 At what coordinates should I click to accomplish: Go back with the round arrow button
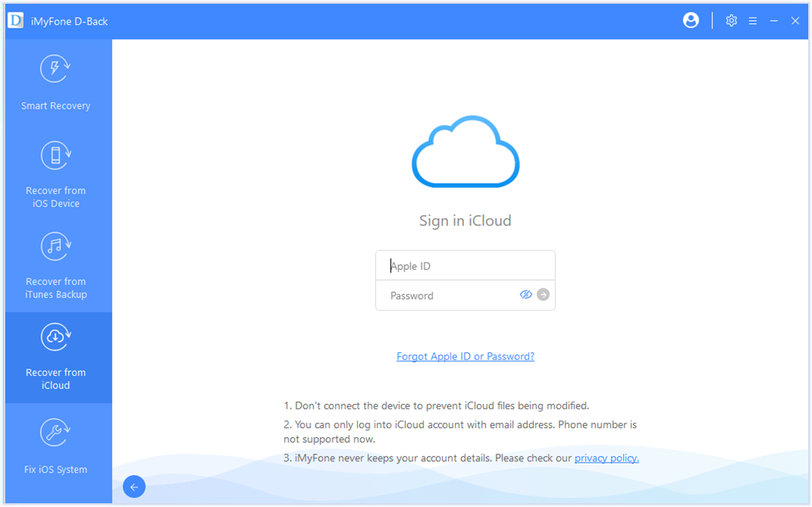click(134, 487)
